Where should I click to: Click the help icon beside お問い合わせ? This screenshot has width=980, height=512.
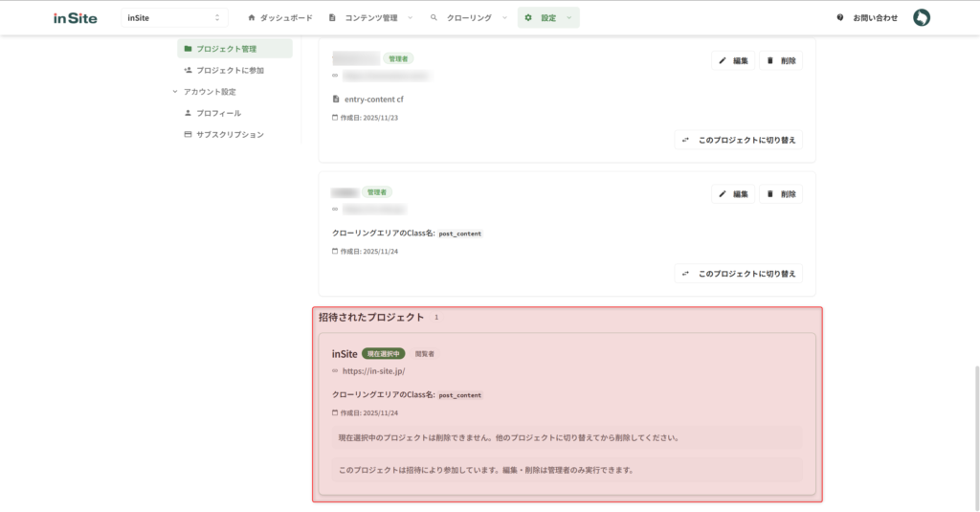coord(840,17)
